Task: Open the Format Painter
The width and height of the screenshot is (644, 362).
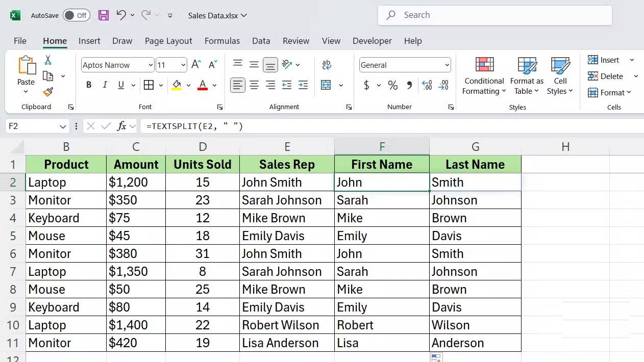Action: [48, 92]
